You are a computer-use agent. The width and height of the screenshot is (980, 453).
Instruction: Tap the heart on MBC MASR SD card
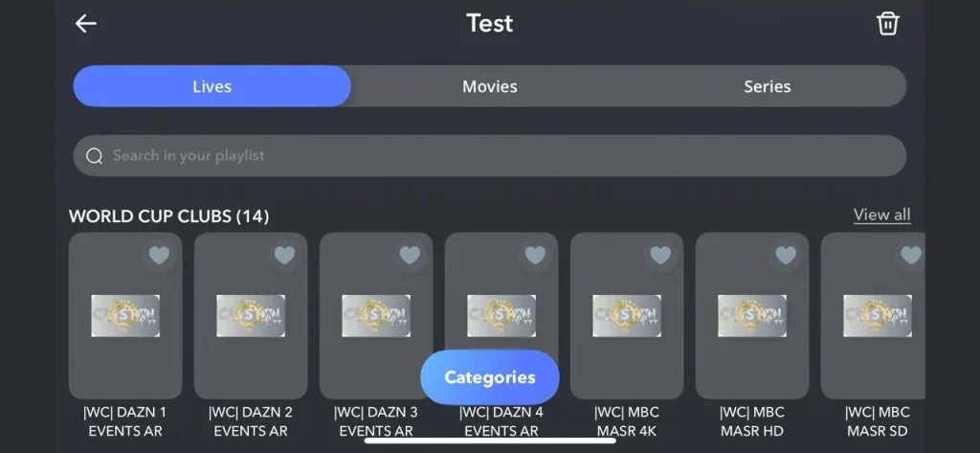point(911,256)
